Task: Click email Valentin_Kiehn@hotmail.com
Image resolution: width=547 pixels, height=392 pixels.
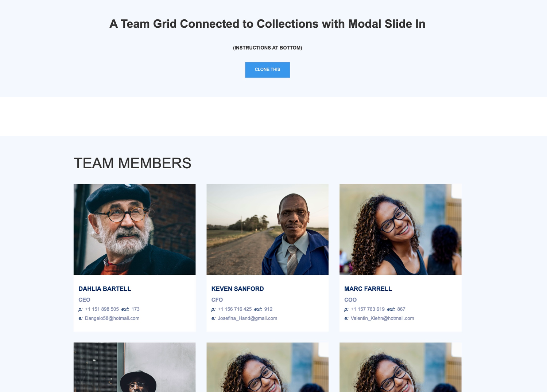Action: pyautogui.click(x=382, y=318)
